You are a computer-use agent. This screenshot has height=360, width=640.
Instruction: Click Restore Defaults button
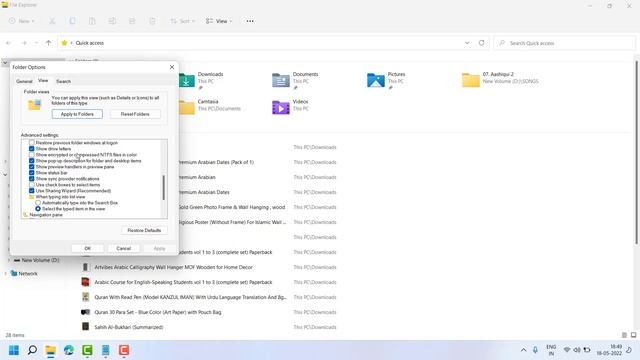point(144,230)
